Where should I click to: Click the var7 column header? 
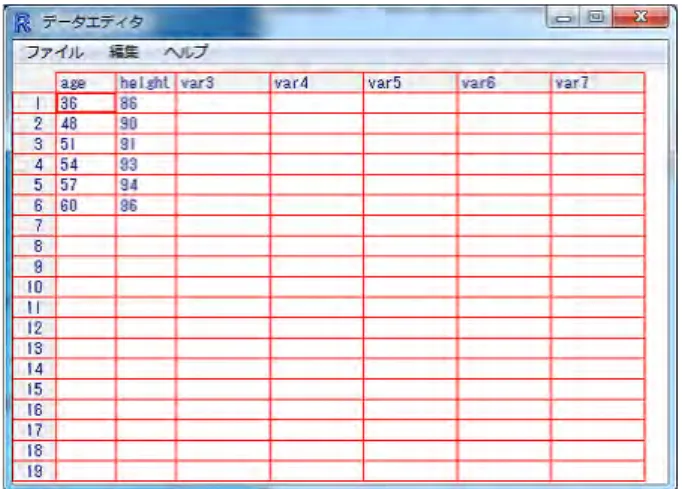598,83
